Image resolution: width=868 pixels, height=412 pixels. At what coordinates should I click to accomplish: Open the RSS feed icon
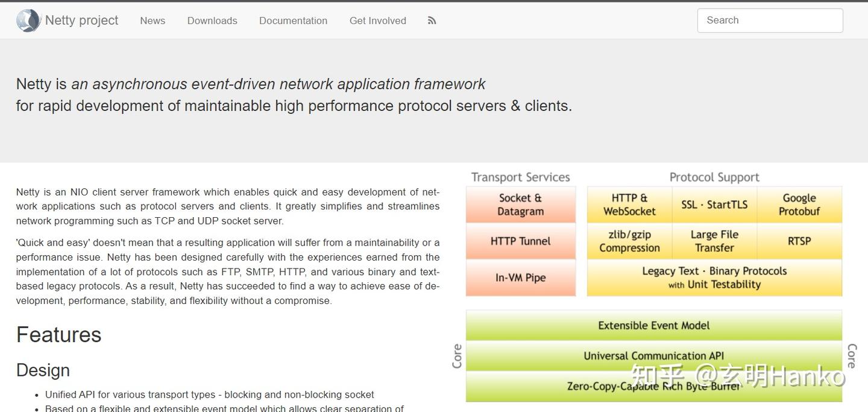point(432,20)
